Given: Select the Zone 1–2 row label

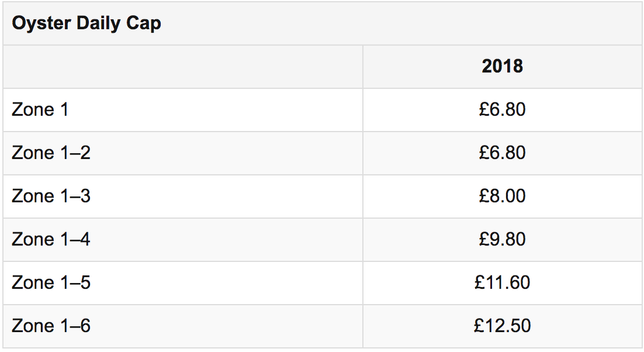Looking at the screenshot, I should point(51,153).
